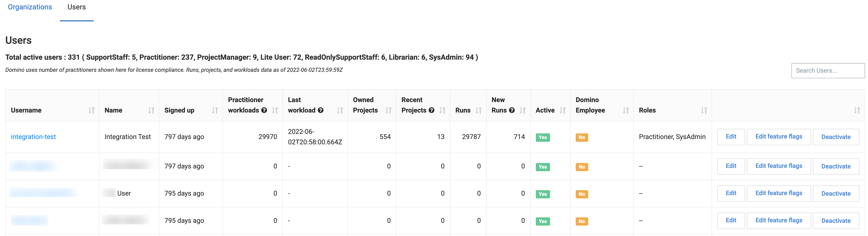The width and height of the screenshot is (868, 236).
Task: Open the integration-test user link
Action: click(33, 137)
